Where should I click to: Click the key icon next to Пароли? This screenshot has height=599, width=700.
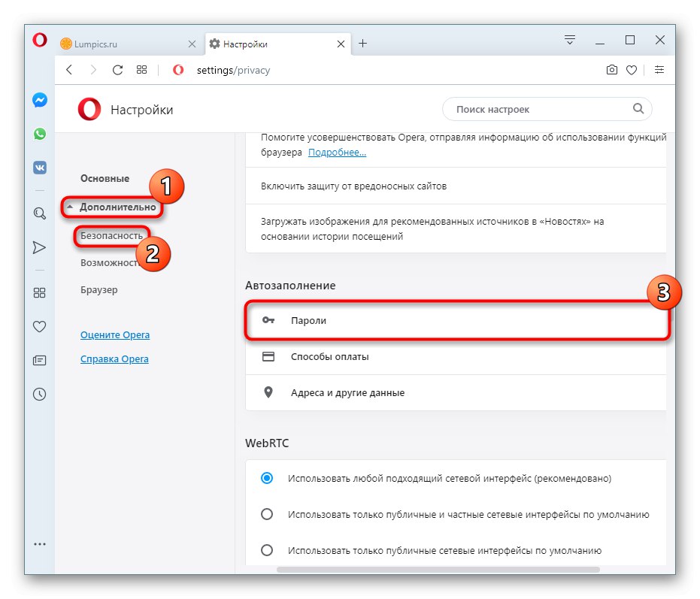tap(268, 320)
